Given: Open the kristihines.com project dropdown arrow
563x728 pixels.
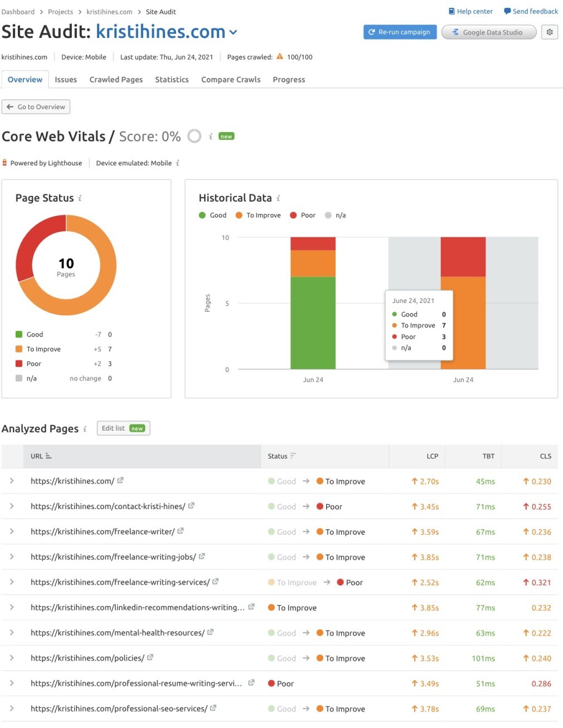Looking at the screenshot, I should pyautogui.click(x=233, y=32).
